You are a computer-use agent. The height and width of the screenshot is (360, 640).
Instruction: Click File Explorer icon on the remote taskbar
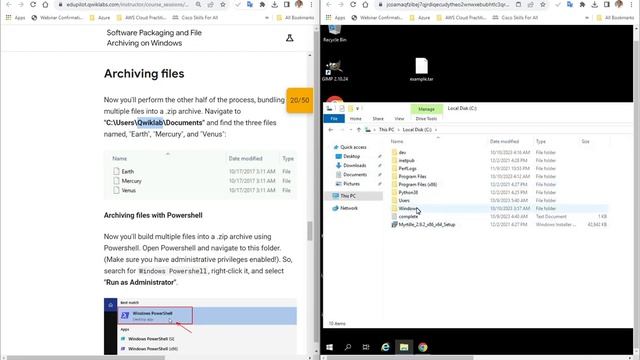coord(404,347)
